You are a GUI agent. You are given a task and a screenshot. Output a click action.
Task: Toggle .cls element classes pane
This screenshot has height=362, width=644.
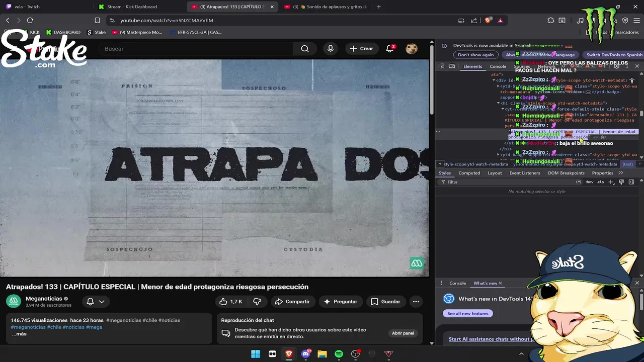coord(600,182)
